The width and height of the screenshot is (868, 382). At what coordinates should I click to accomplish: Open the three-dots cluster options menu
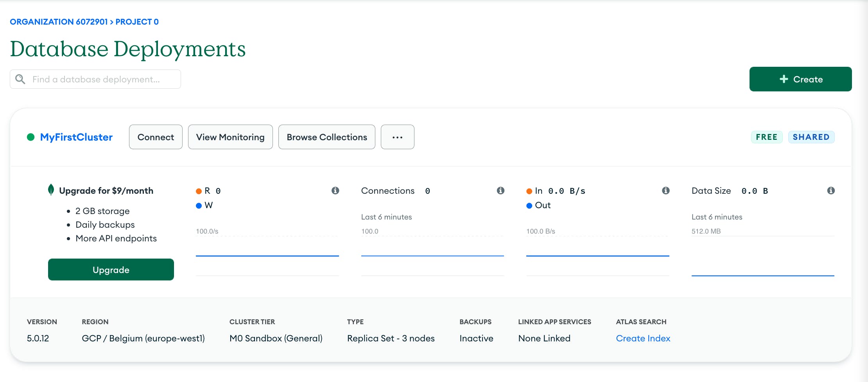pyautogui.click(x=397, y=137)
